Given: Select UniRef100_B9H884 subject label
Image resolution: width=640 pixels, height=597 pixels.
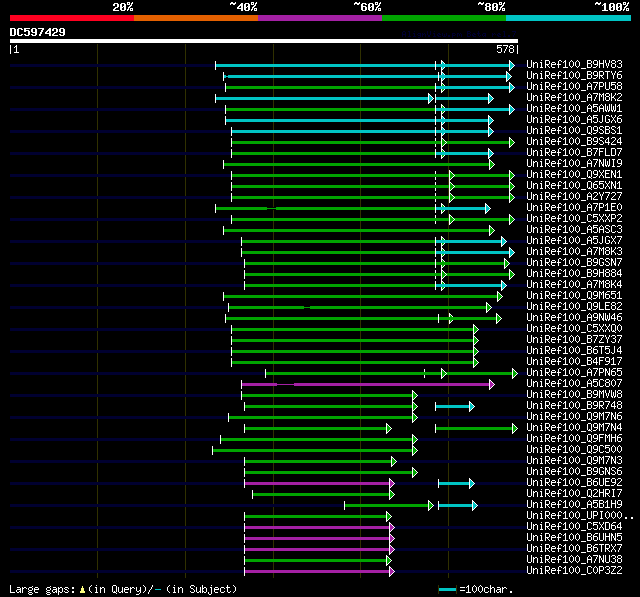Looking at the screenshot, I should tap(574, 274).
